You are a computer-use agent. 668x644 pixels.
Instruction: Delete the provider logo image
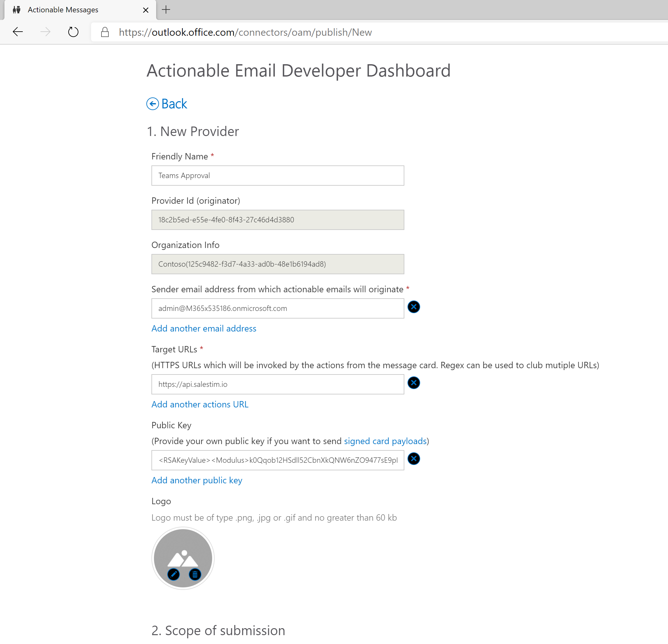[x=195, y=574]
